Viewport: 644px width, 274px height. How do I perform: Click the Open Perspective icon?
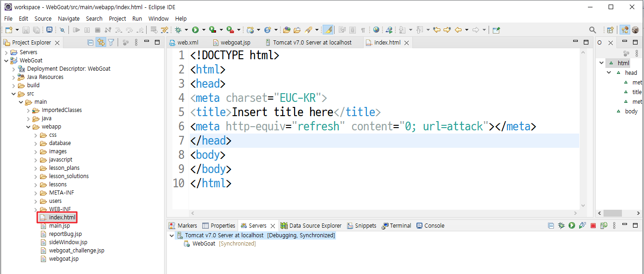pos(610,30)
